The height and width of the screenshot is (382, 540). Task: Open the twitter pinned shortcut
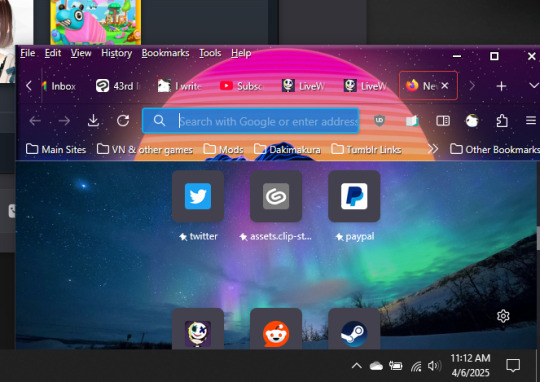click(x=198, y=196)
